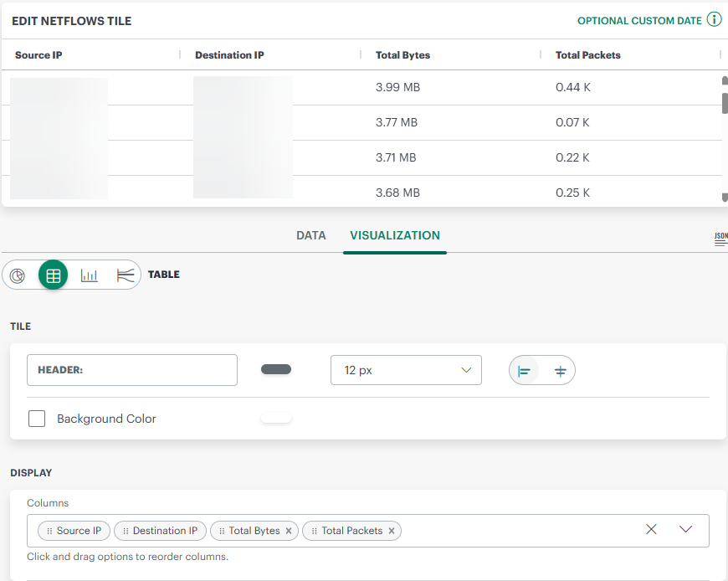Image resolution: width=728 pixels, height=581 pixels.
Task: Select the pie chart visualization icon
Action: [18, 275]
